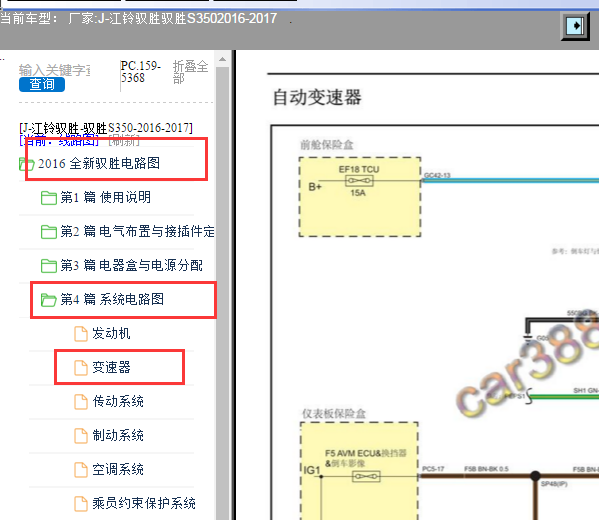Click the GC42-13 connector label
This screenshot has width=599, height=520.
437,175
